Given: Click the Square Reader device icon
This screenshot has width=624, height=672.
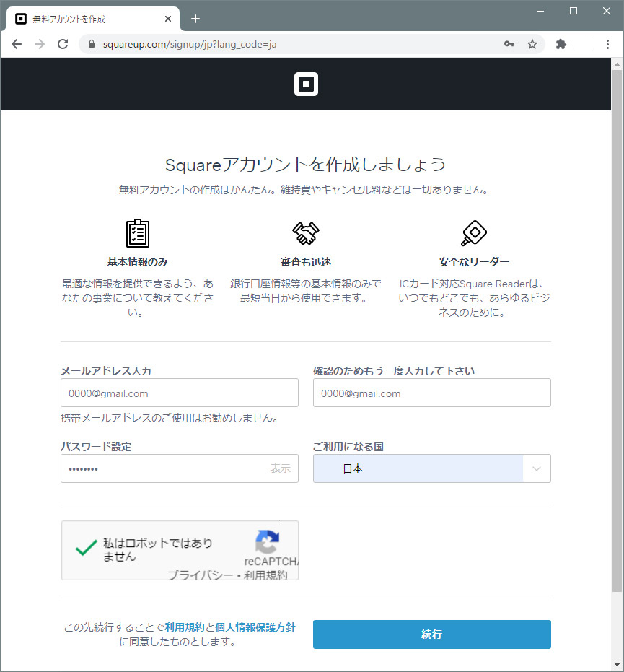Looking at the screenshot, I should 474,233.
